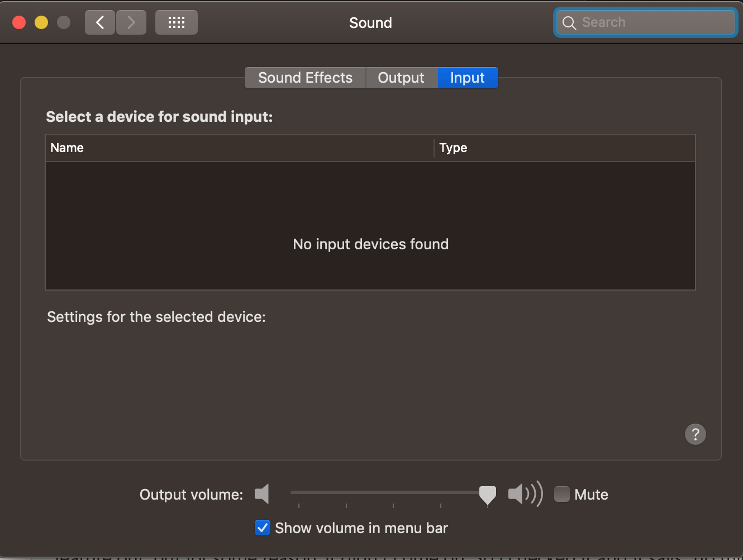743x560 pixels.
Task: Minimize the window with the yellow button
Action: point(41,22)
